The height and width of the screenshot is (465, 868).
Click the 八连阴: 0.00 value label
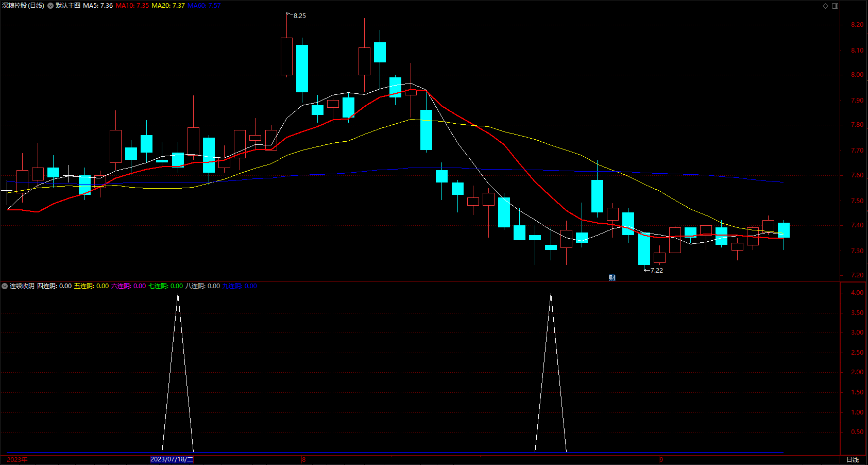pyautogui.click(x=203, y=286)
